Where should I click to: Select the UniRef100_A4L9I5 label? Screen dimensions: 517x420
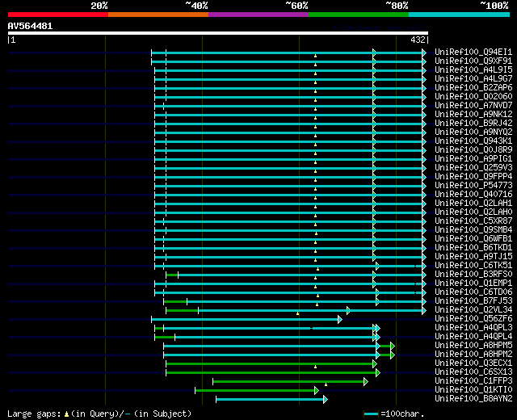click(473, 70)
